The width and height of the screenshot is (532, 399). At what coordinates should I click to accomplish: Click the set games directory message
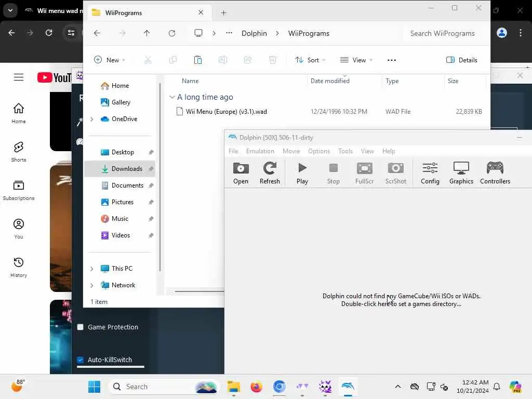pos(402,300)
